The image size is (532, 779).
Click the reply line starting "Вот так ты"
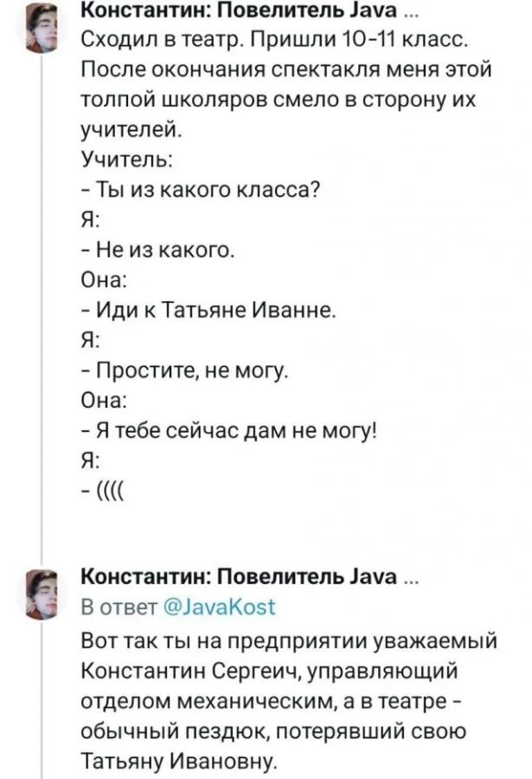pos(291,641)
